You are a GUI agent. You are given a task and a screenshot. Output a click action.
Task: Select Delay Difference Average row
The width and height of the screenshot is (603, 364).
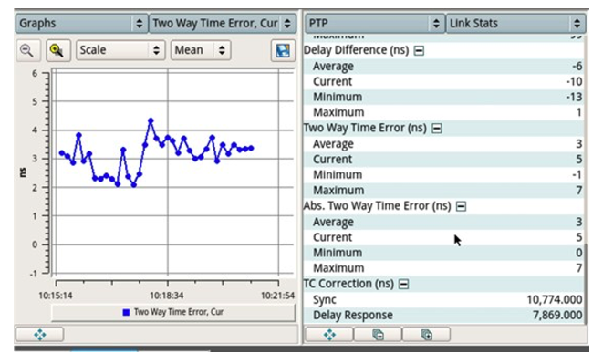tap(443, 67)
